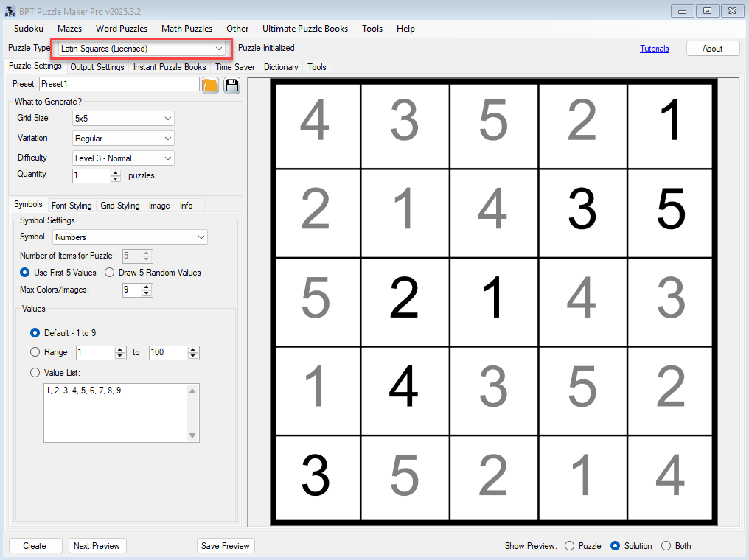Expand the Grid Size dropdown
749x560 pixels.
123,119
